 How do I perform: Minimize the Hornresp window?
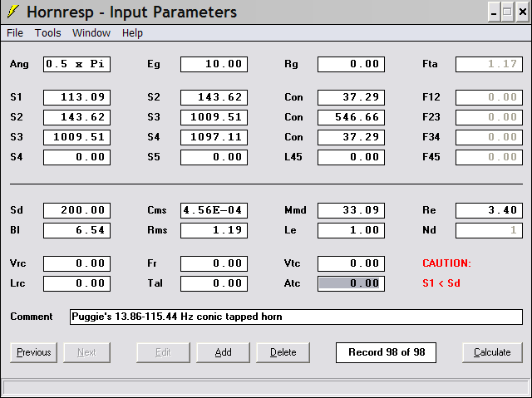pyautogui.click(x=494, y=12)
